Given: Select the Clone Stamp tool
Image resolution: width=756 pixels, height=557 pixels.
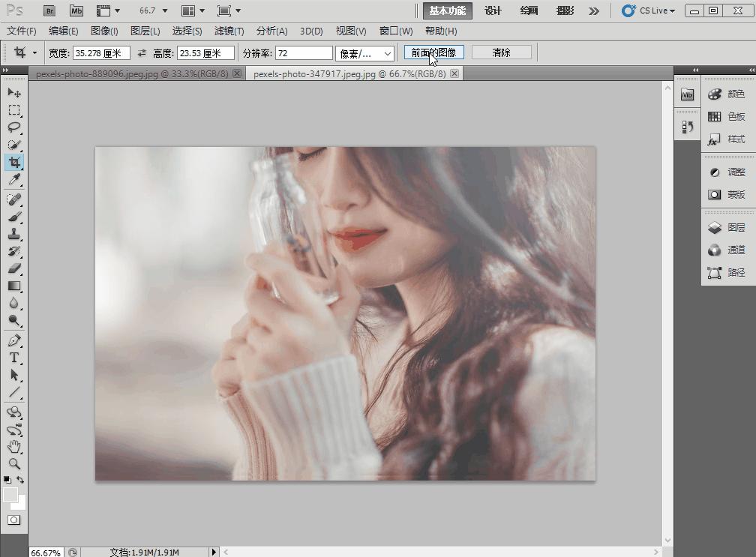Looking at the screenshot, I should pyautogui.click(x=13, y=234).
